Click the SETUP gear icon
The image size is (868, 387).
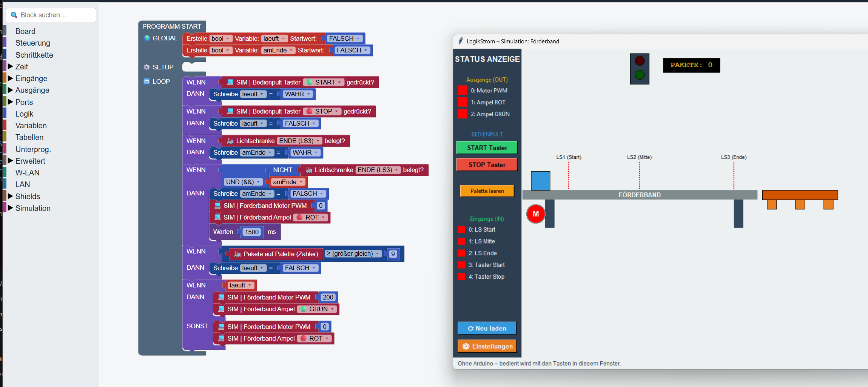[147, 67]
